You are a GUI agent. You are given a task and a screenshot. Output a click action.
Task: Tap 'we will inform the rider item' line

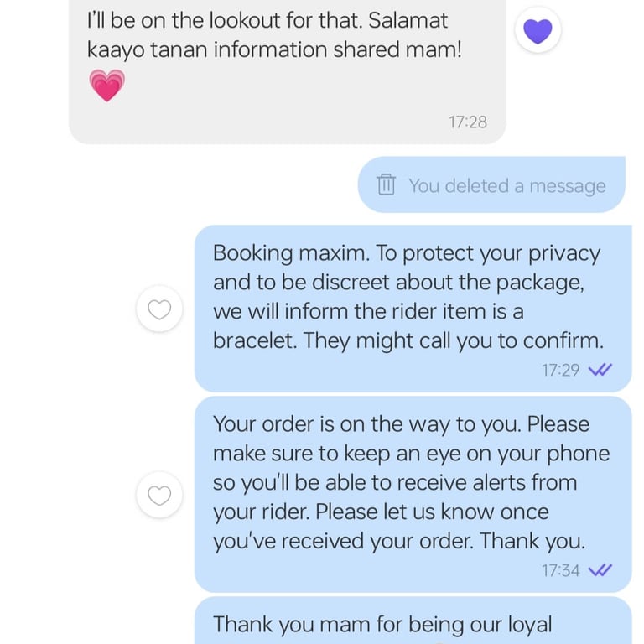[x=368, y=312]
